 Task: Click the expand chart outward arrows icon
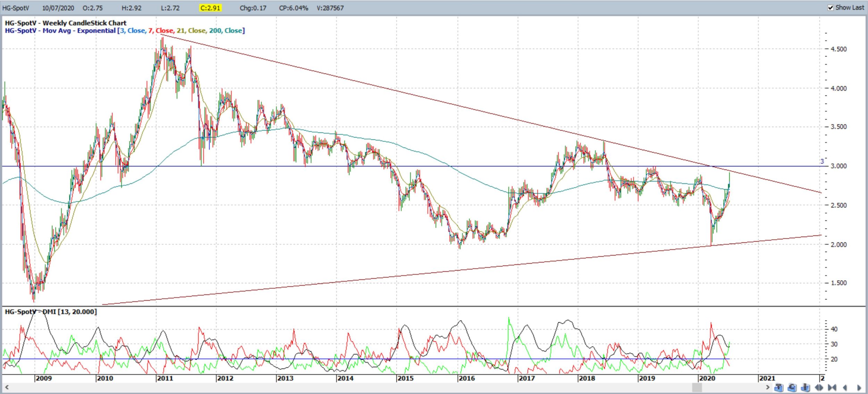(x=819, y=387)
